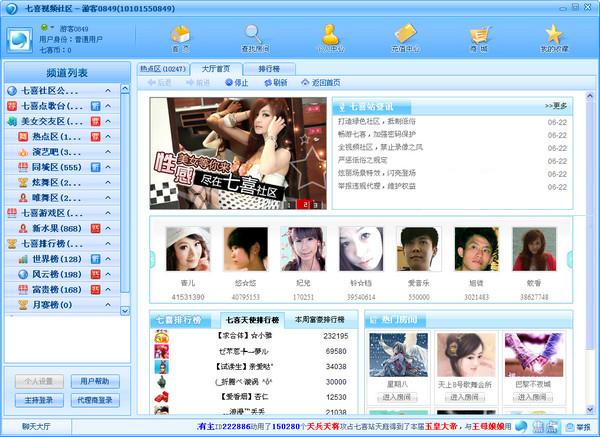Screen dimensions: 600x437
Task: Click the 聊天大厅 status bar label
Action: (x=36, y=426)
